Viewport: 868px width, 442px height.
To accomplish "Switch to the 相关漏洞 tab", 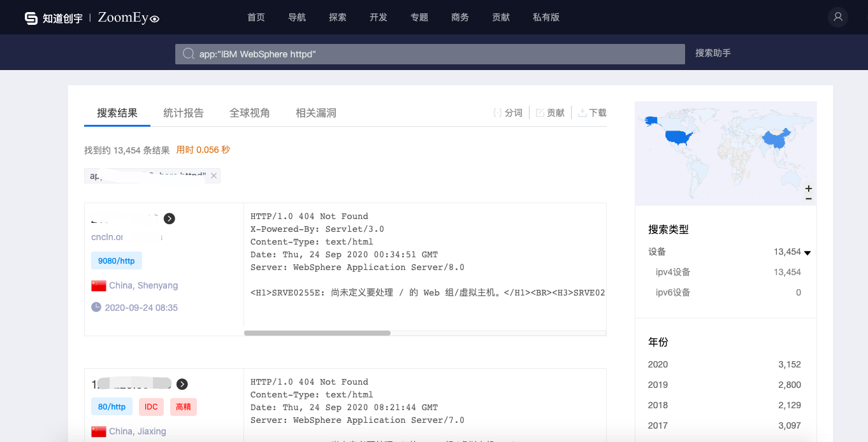I will click(316, 113).
